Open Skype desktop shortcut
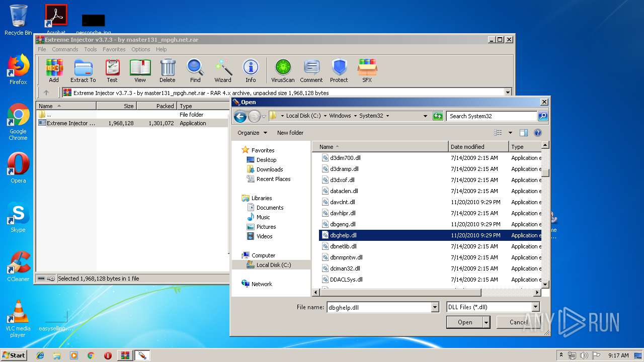Image resolution: width=644 pixels, height=362 pixels. (18, 217)
